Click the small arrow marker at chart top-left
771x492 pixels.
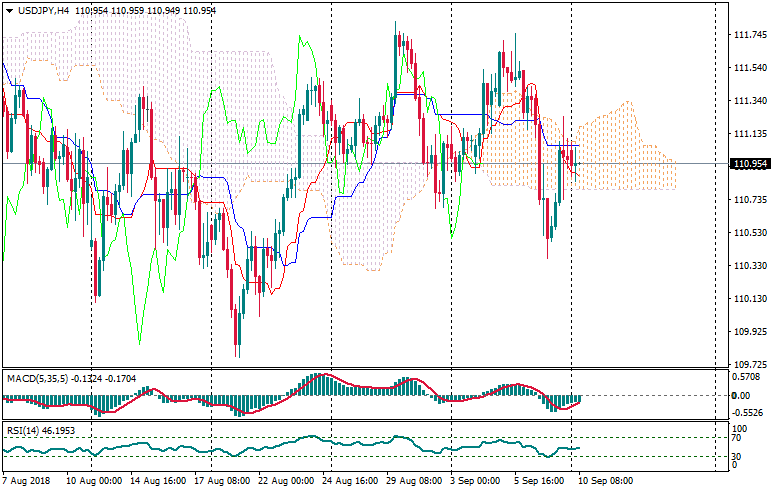point(7,10)
